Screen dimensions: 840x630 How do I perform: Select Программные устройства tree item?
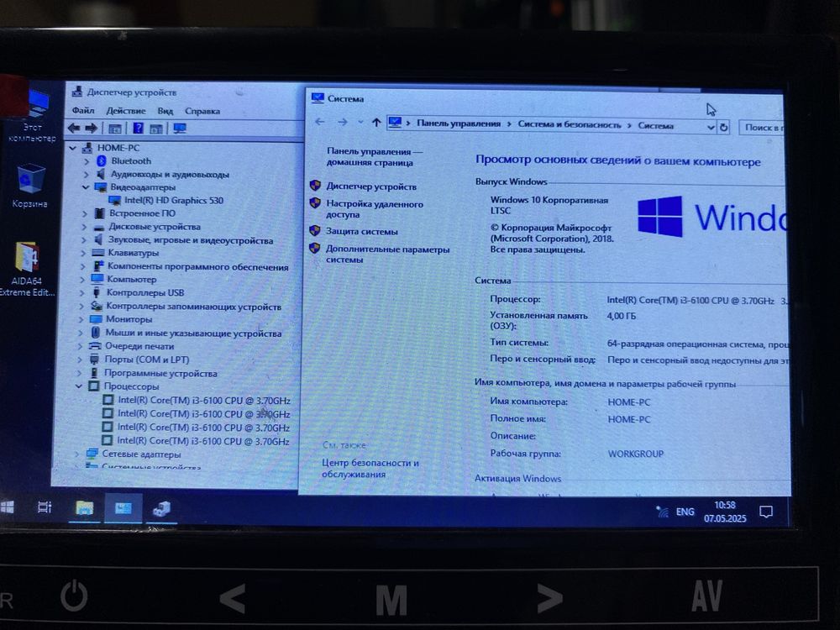[160, 373]
